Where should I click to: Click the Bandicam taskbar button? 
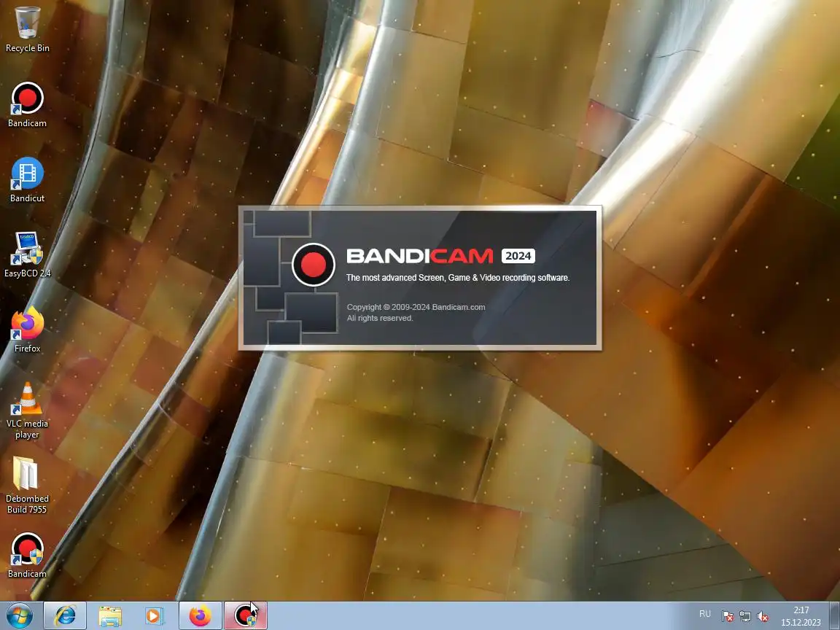pyautogui.click(x=245, y=616)
